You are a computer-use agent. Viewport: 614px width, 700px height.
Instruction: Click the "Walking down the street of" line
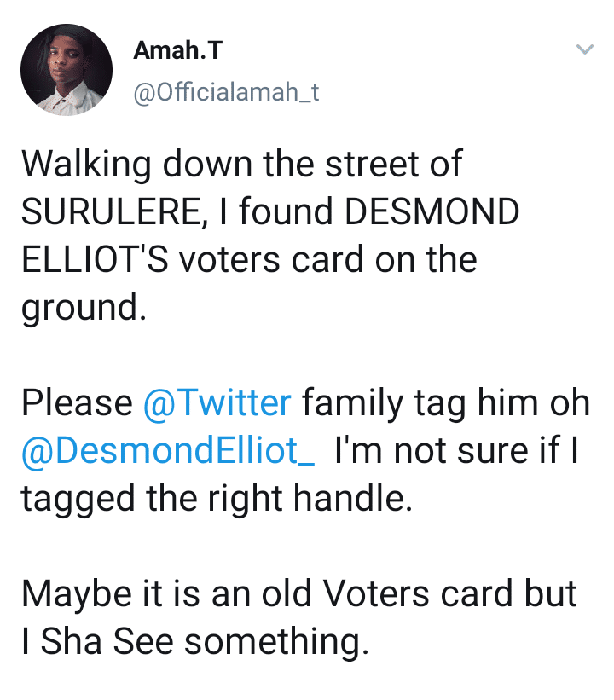pos(241,165)
